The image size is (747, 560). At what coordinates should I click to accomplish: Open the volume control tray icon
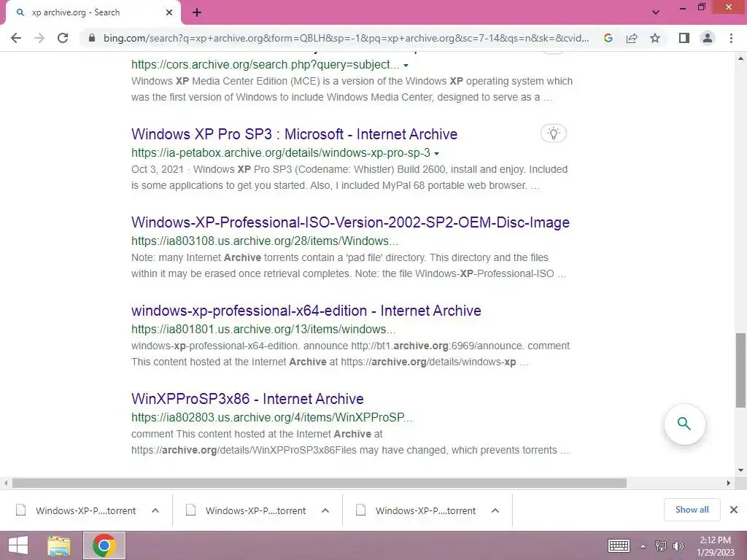tap(678, 546)
